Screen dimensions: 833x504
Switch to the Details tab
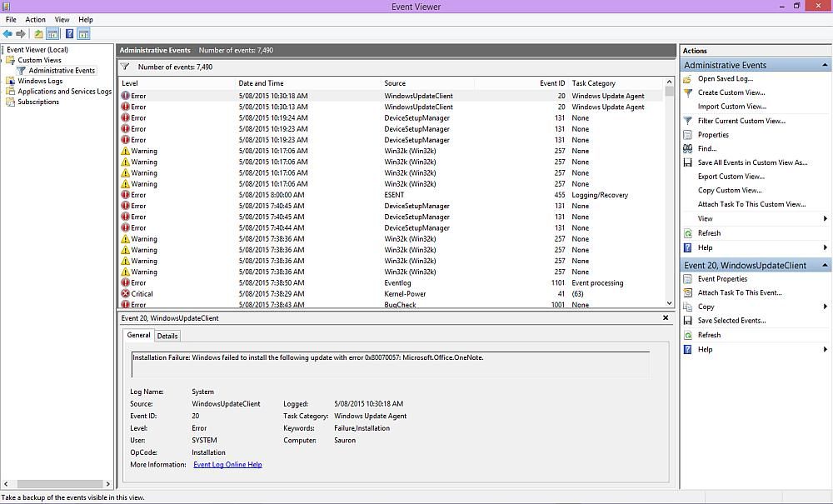(167, 336)
